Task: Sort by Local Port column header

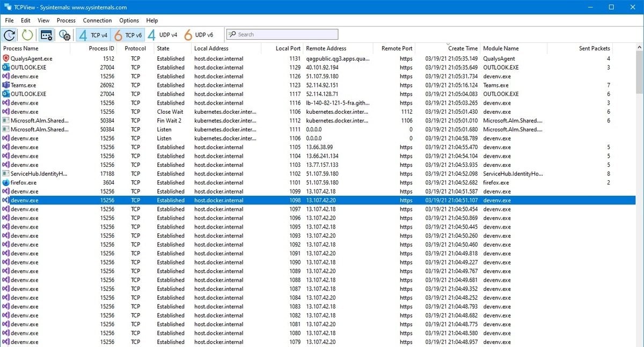Action: (x=282, y=48)
